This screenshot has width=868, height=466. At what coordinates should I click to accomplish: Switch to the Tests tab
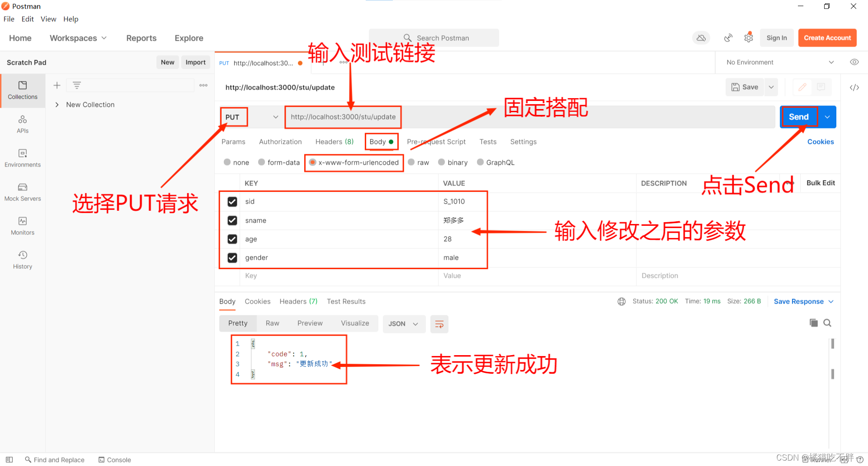pyautogui.click(x=488, y=142)
